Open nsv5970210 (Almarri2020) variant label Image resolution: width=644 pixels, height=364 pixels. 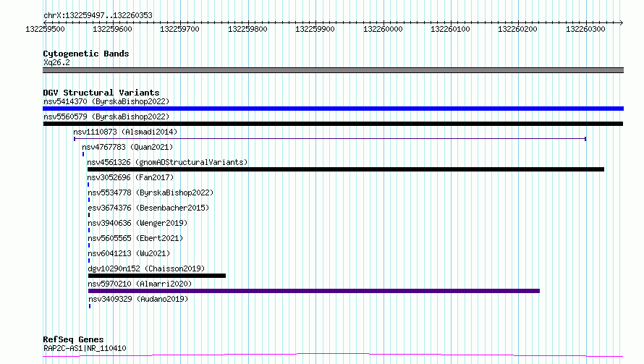coord(140,284)
